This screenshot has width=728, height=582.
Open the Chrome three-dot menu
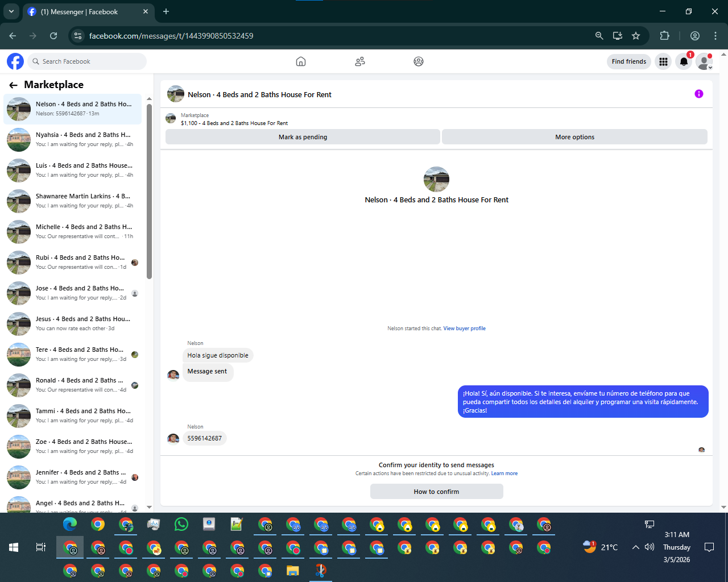[715, 36]
